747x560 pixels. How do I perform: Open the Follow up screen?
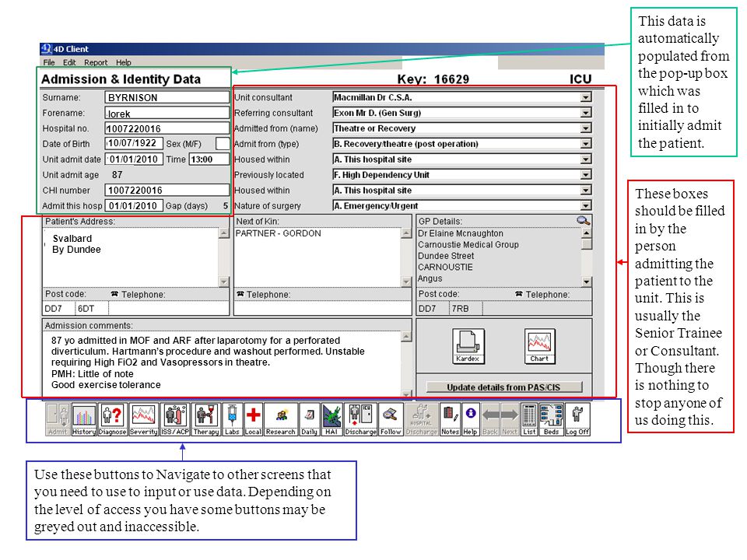point(391,419)
